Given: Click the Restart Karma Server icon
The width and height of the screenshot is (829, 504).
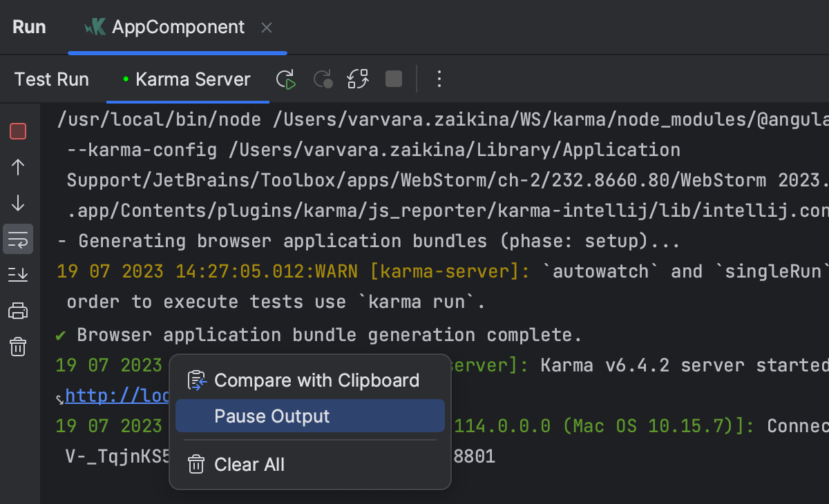Looking at the screenshot, I should 358,79.
